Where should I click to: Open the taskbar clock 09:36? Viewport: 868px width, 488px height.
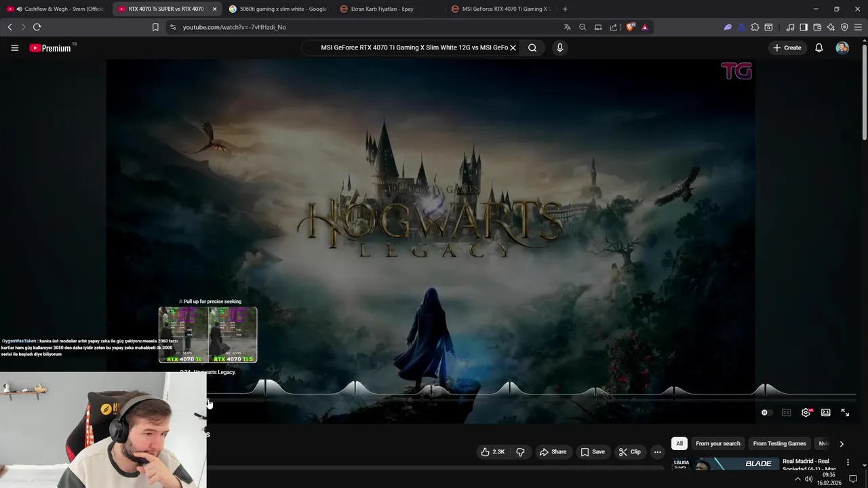click(829, 479)
